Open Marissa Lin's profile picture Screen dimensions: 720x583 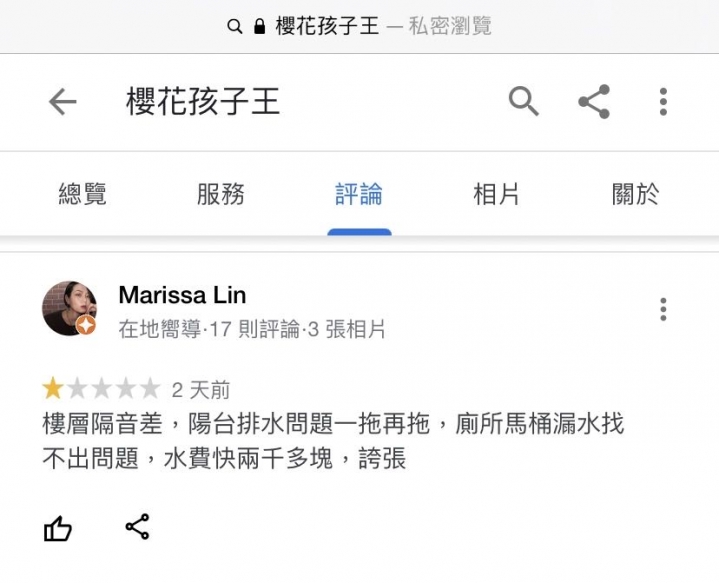pos(69,308)
